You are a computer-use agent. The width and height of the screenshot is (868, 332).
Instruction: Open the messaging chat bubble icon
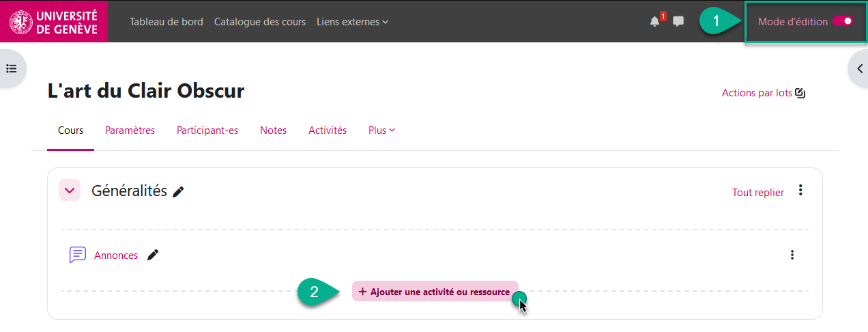[x=678, y=22]
